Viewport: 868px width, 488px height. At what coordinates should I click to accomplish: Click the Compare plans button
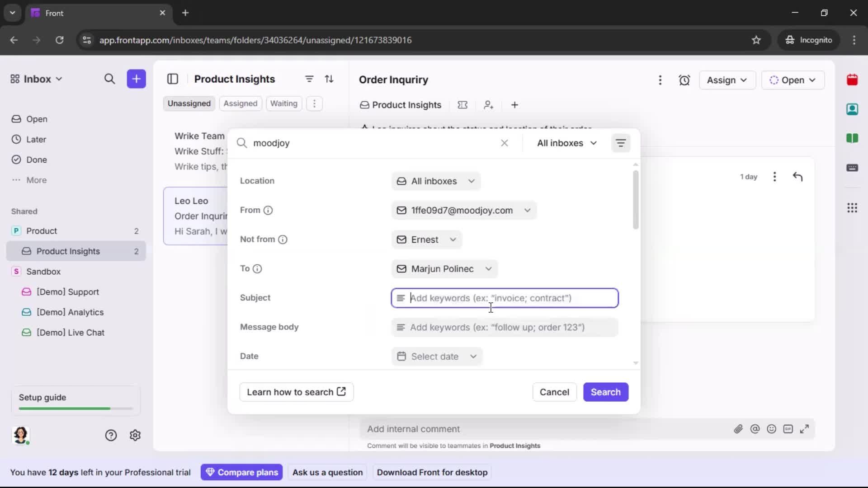pyautogui.click(x=242, y=472)
